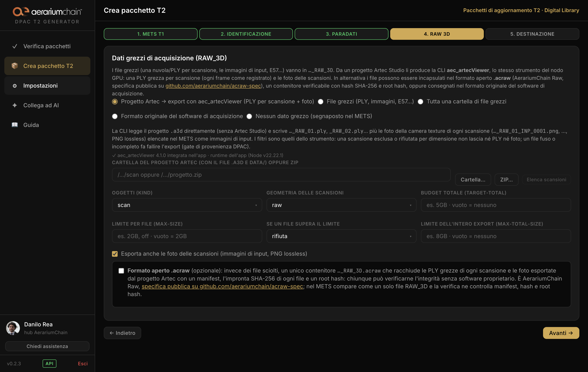Open Verifica pacchetti in sidebar
Viewport: 588px width, 372px height.
click(47, 46)
